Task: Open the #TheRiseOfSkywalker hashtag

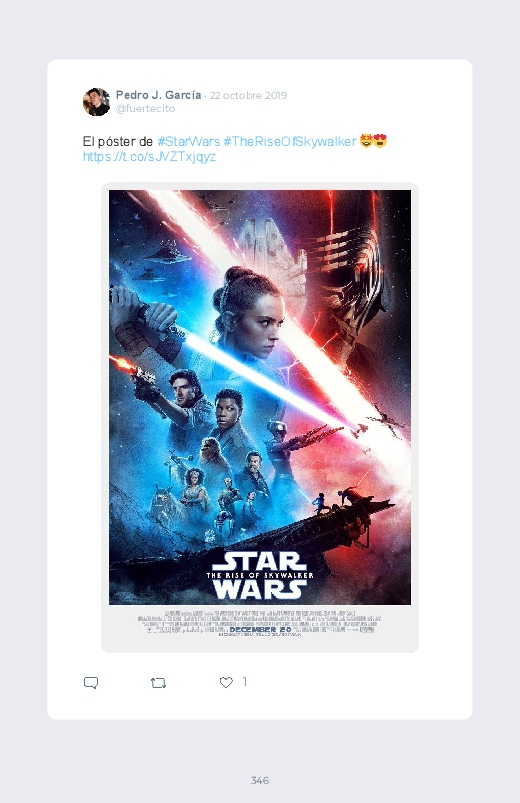Action: pyautogui.click(x=289, y=141)
